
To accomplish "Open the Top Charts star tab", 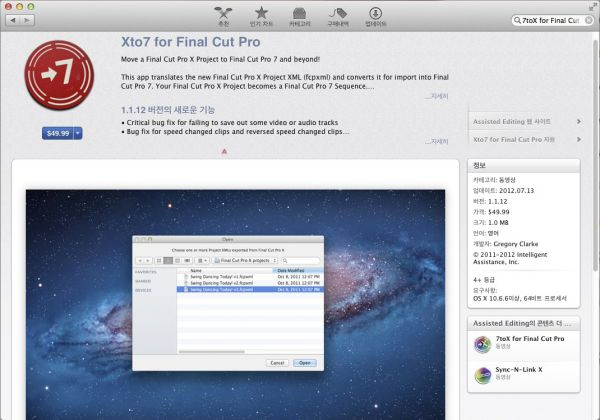I will [x=261, y=17].
